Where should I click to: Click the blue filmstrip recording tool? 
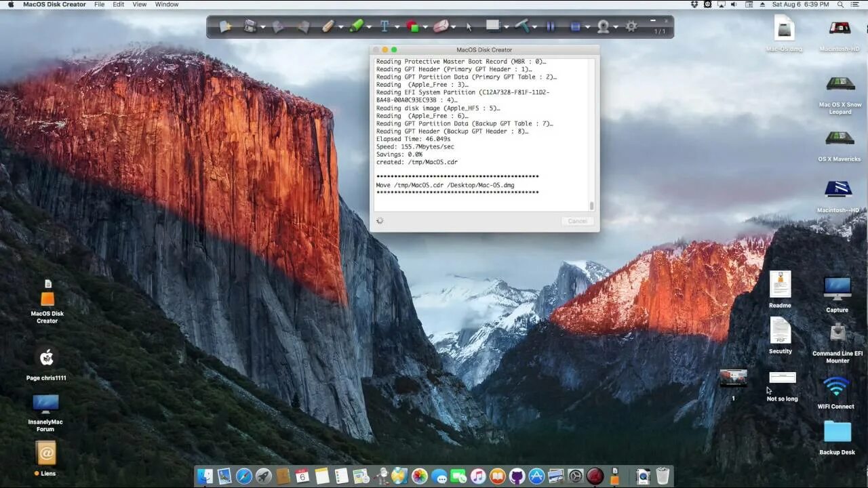[575, 26]
